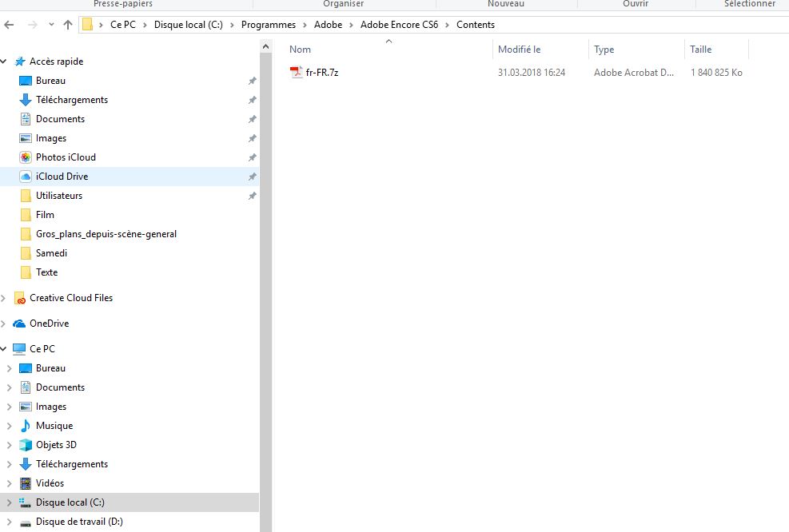The width and height of the screenshot is (789, 532).
Task: Sort by Modifié le column header
Action: click(520, 50)
